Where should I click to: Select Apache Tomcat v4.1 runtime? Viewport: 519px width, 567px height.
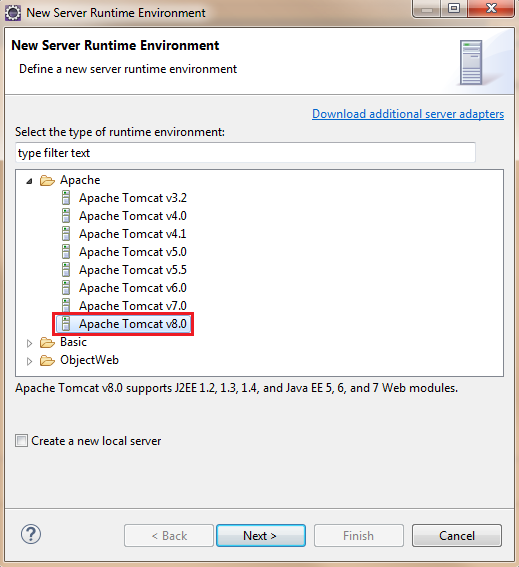(133, 234)
